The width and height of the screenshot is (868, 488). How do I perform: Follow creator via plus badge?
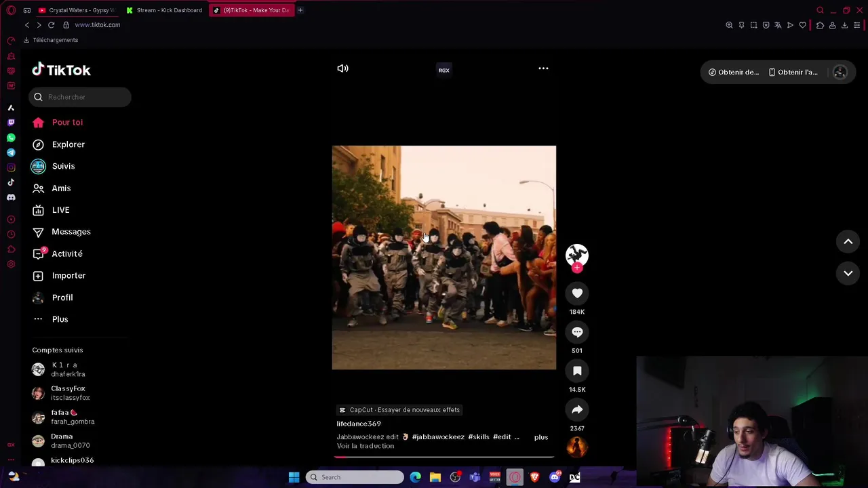click(x=577, y=268)
